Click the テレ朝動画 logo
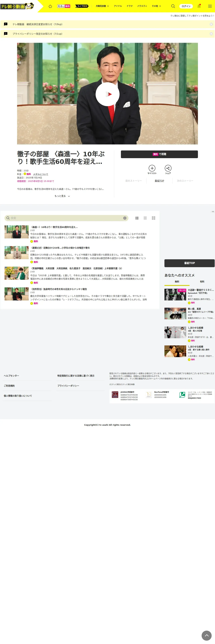 click(x=17, y=6)
